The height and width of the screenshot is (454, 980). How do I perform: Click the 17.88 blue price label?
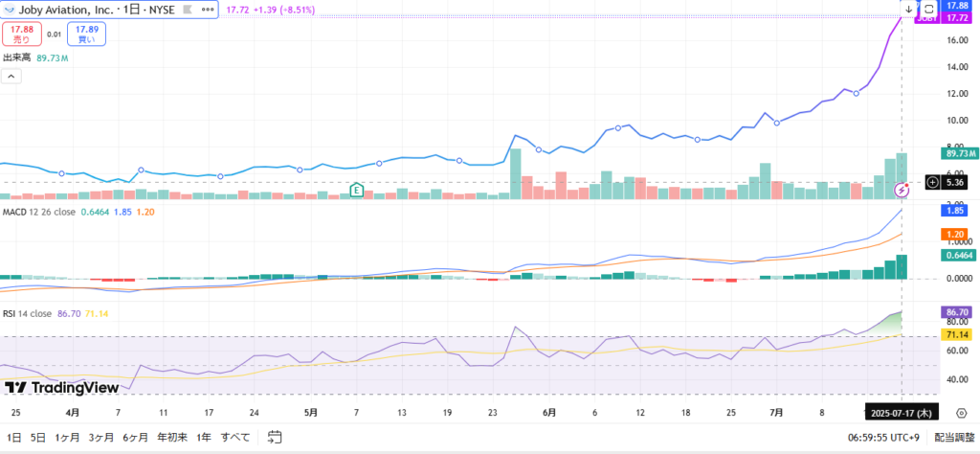point(957,5)
